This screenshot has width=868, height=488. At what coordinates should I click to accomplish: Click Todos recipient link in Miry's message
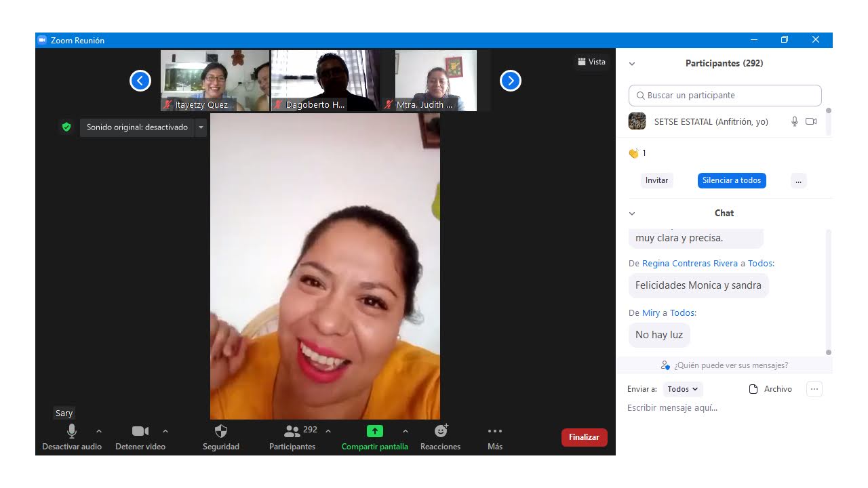tap(682, 313)
